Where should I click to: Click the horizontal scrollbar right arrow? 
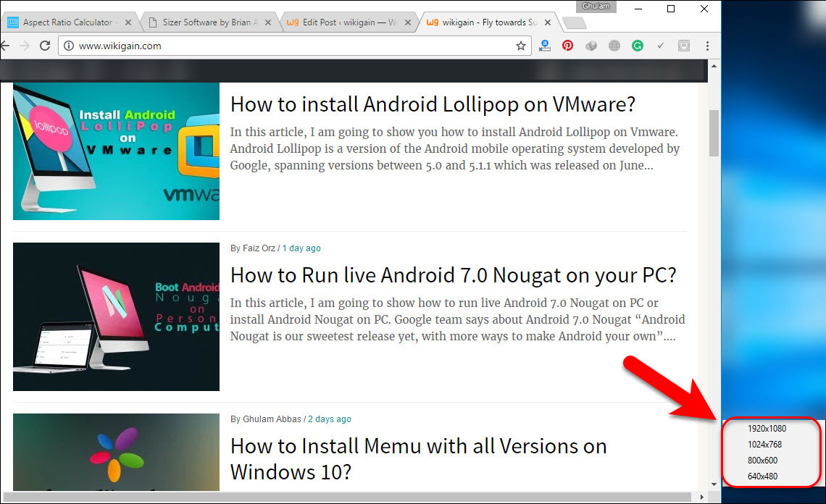[701, 497]
